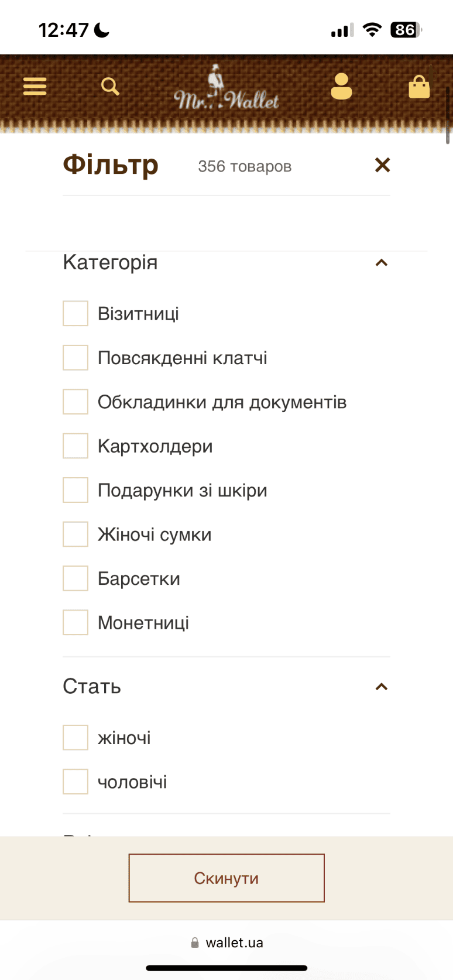Image resolution: width=453 pixels, height=980 pixels.
Task: Filter by чоловічі gender checkbox
Action: click(x=75, y=782)
